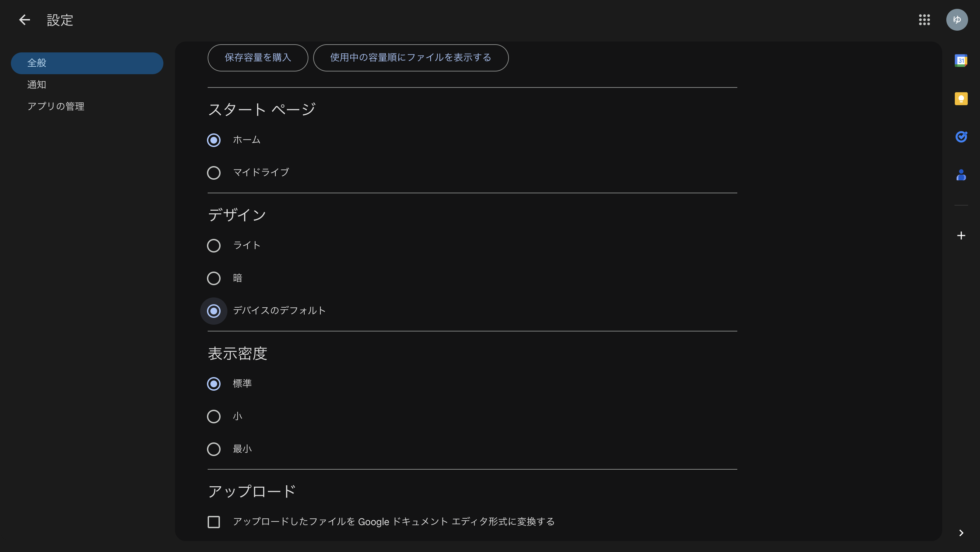The width and height of the screenshot is (980, 552).
Task: Open Google Tasks in the side panel
Action: pos(961,136)
